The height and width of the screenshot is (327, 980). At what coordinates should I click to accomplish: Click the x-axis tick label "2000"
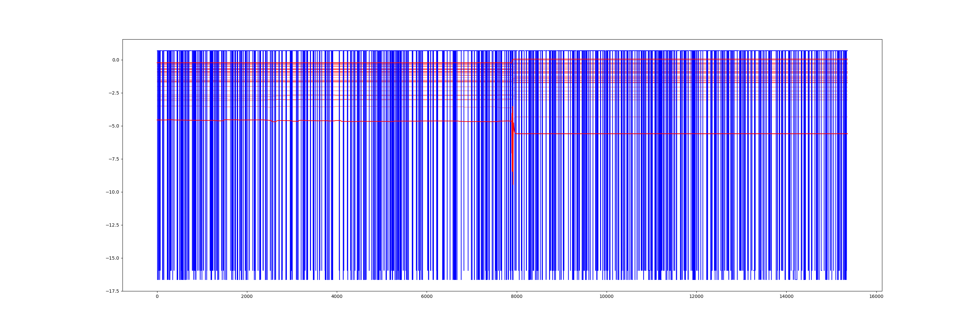click(247, 297)
